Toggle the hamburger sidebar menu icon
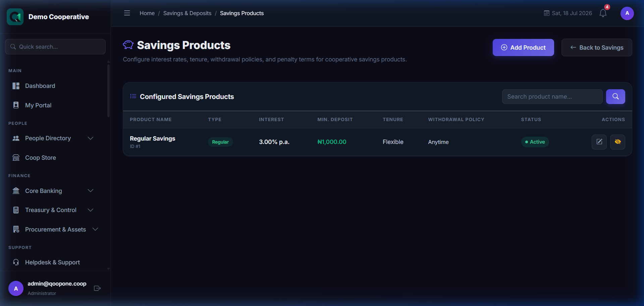This screenshot has height=306, width=644. click(x=127, y=13)
